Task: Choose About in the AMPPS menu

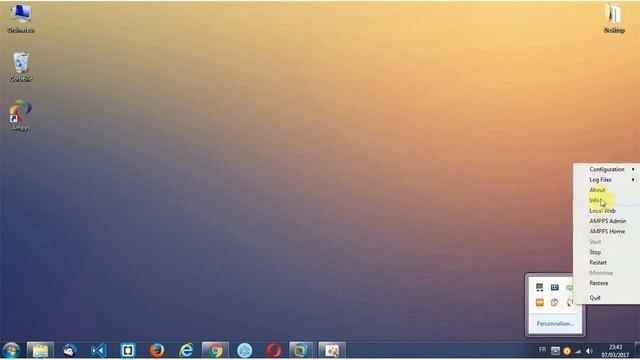Action: (x=607, y=190)
